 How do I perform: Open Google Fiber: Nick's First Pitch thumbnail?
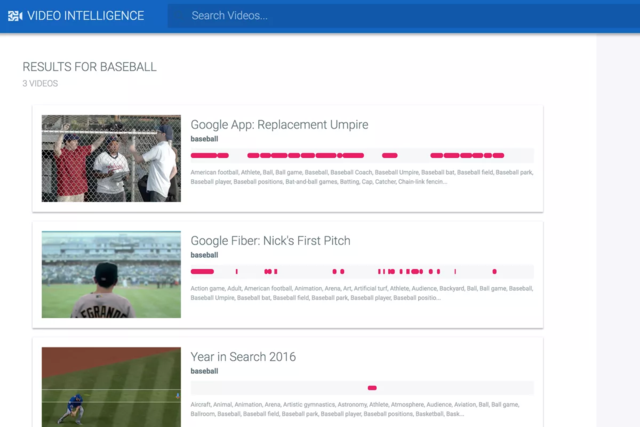pos(111,275)
